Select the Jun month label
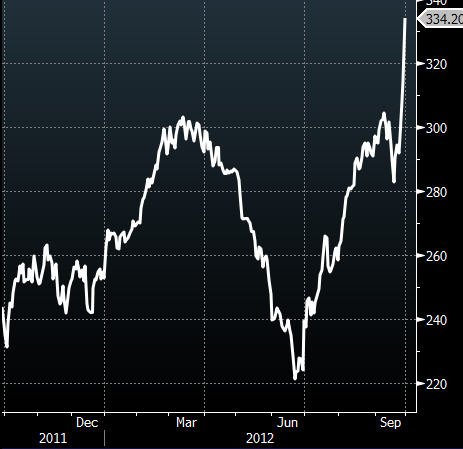Image resolution: width=463 pixels, height=449 pixels. (x=287, y=423)
